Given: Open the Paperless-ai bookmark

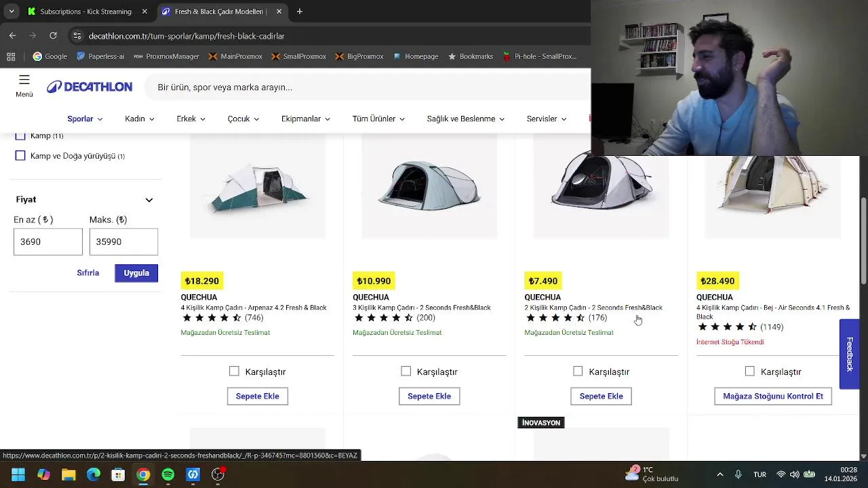Looking at the screenshot, I should [100, 56].
